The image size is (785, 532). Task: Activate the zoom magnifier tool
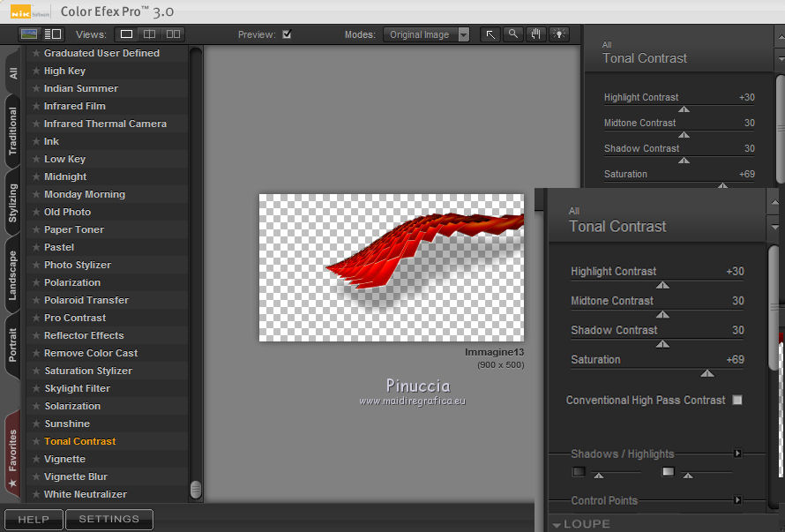[513, 34]
